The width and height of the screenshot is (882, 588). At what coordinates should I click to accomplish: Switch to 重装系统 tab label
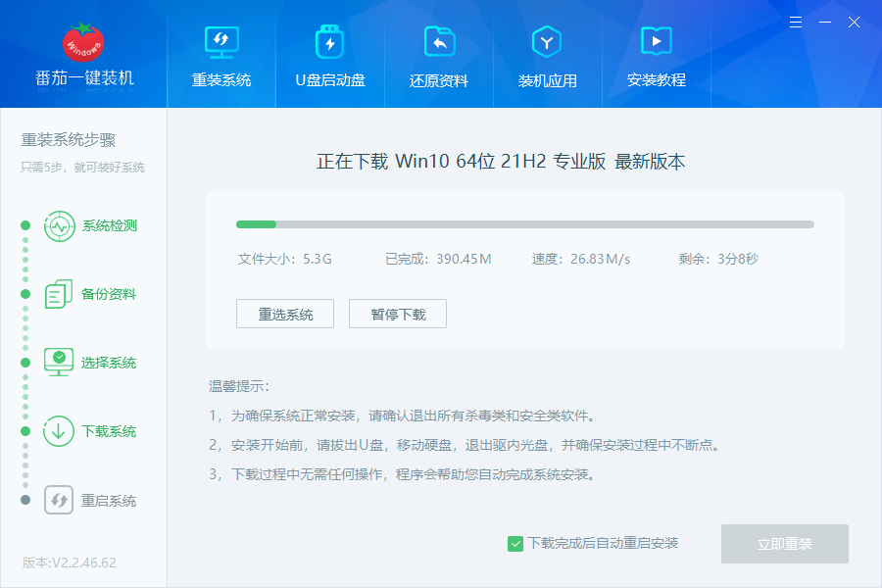point(221,80)
